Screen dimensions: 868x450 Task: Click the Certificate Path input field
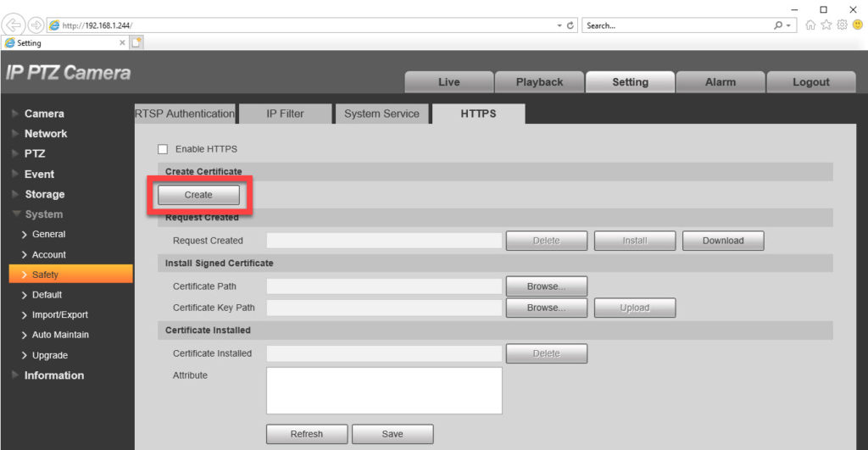(384, 286)
